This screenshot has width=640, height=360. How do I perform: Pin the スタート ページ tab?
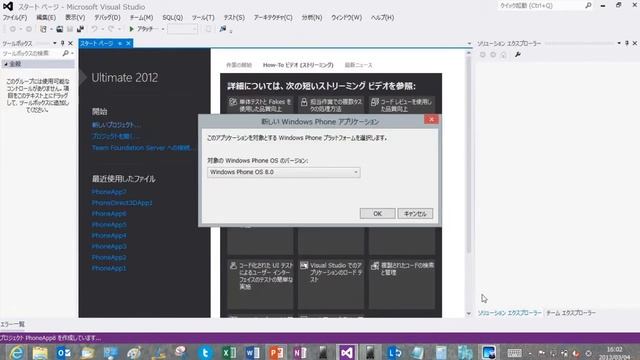[120, 43]
